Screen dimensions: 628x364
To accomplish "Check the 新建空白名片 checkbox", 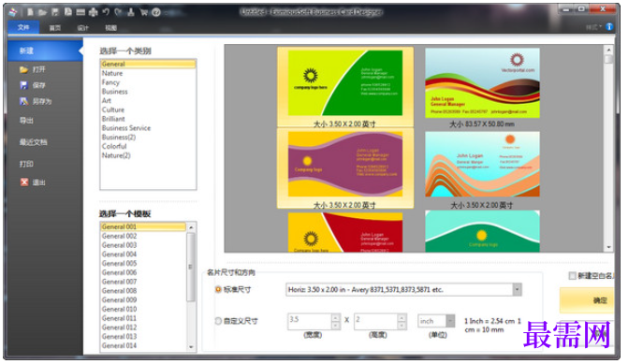I will point(573,275).
